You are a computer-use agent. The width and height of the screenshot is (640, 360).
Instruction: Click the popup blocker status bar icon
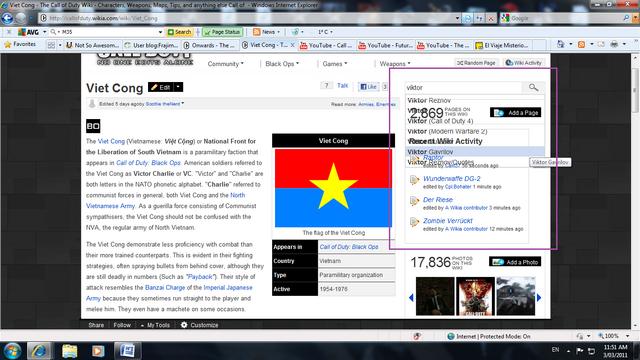(417, 336)
